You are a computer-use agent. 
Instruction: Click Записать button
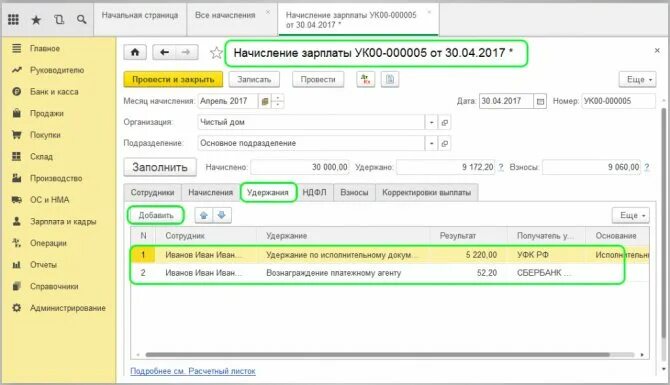tap(254, 79)
